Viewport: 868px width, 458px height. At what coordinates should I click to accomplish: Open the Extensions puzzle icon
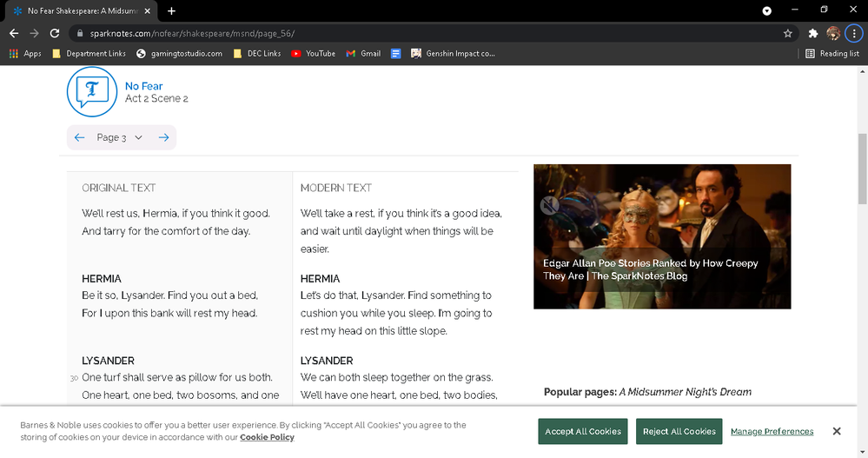tap(812, 33)
